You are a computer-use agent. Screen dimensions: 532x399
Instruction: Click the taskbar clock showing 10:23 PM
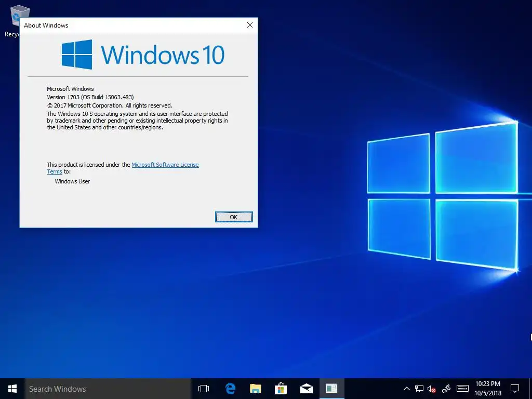[x=488, y=389]
